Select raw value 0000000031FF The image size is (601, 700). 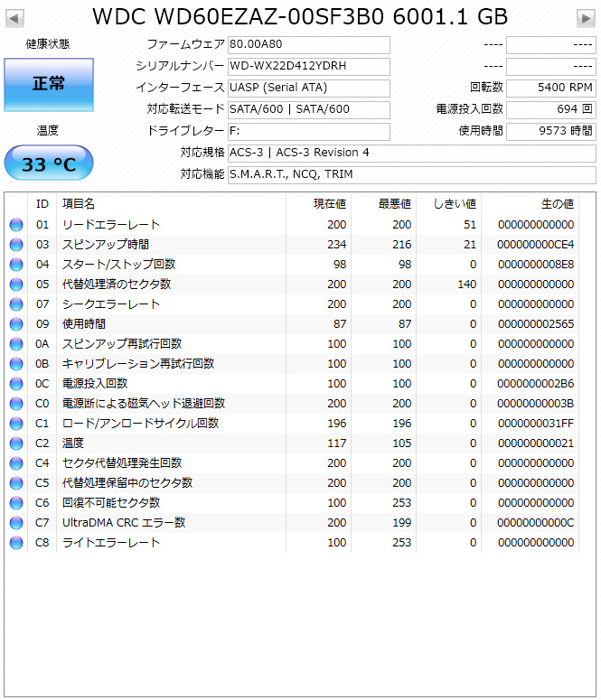pyautogui.click(x=536, y=424)
